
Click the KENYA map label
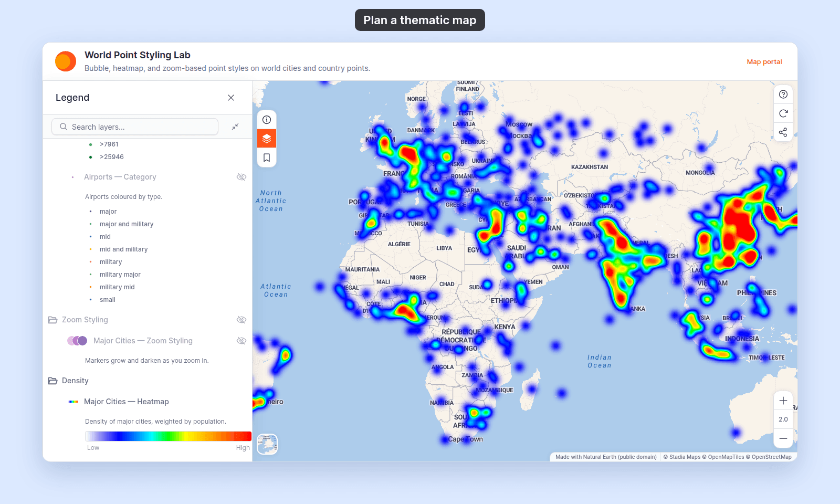tap(505, 327)
